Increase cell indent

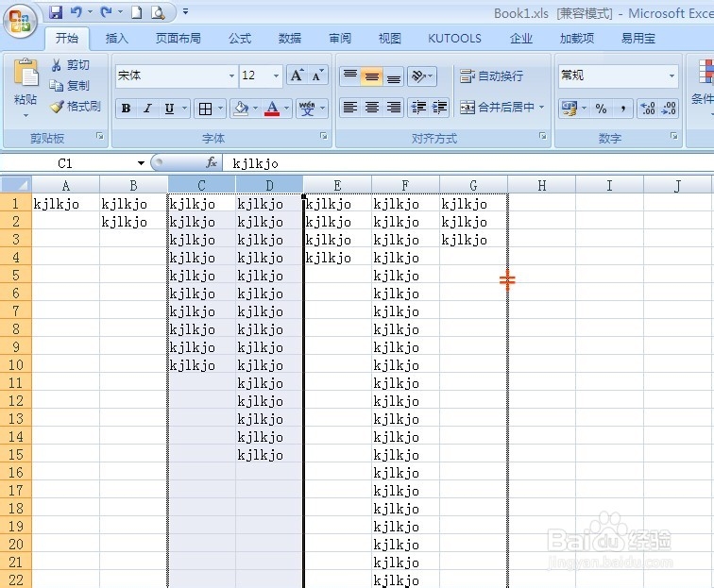(439, 108)
